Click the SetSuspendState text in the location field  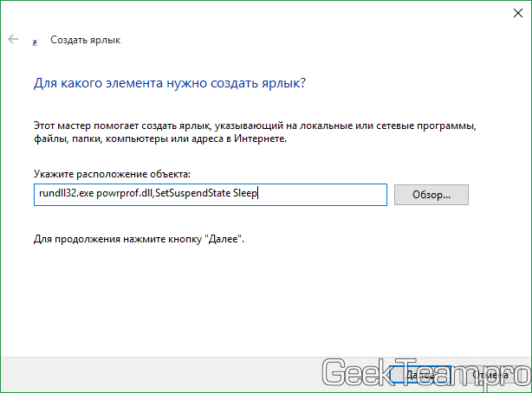[192, 194]
